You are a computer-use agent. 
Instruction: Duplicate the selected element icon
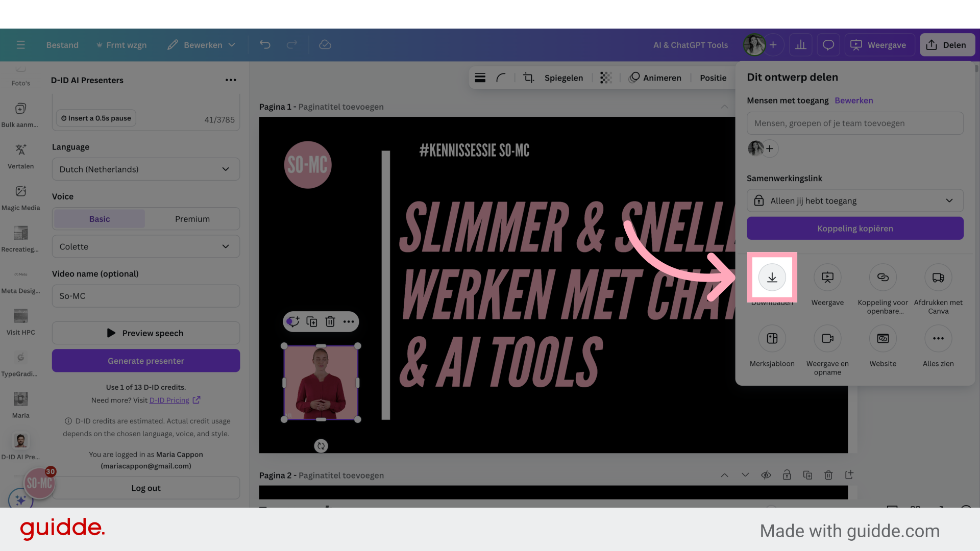click(x=311, y=321)
